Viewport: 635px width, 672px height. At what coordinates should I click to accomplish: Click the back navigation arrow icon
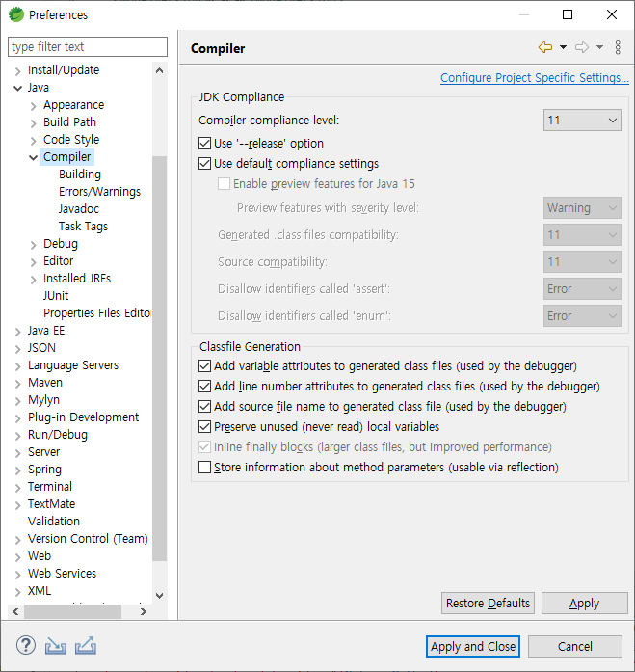pos(545,47)
